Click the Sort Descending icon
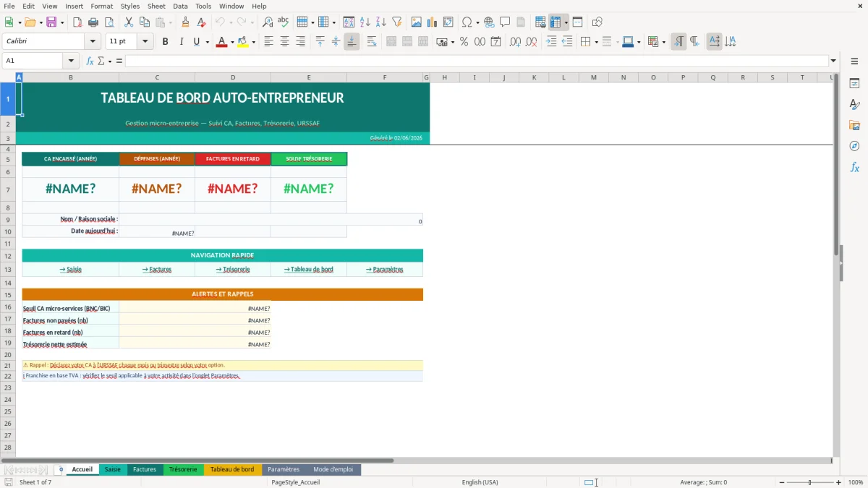The height and width of the screenshot is (488, 868). point(380,22)
